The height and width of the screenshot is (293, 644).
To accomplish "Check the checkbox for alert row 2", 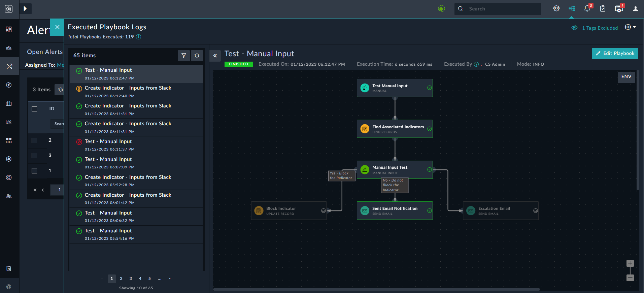I will (34, 140).
